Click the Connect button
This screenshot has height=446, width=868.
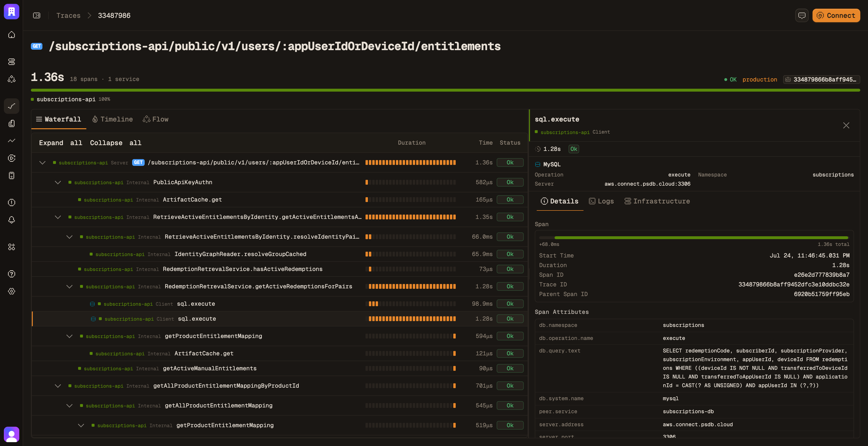click(836, 15)
